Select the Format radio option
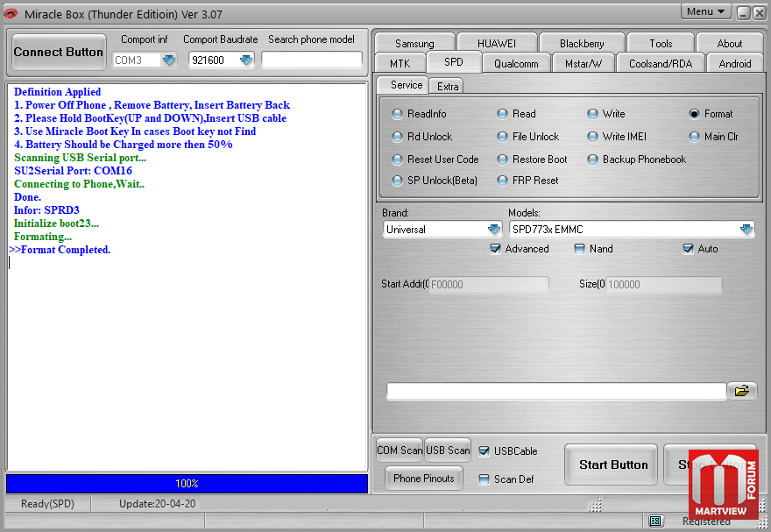 pos(695,114)
